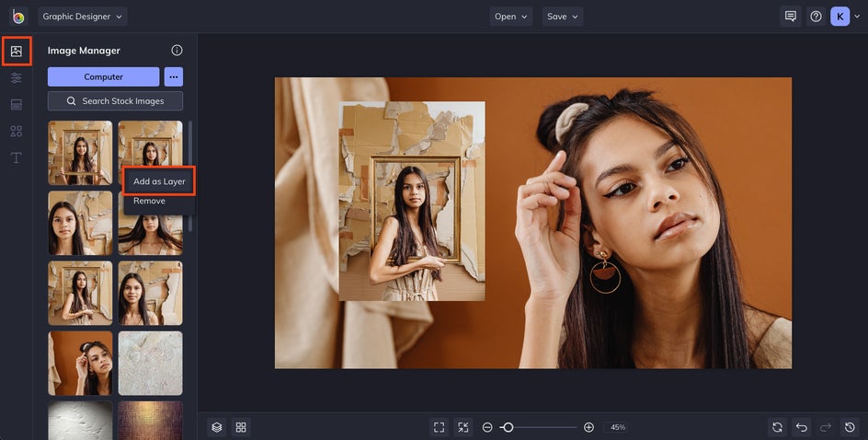Select the dark golden mosaic texture thumbnail
The image size is (868, 440).
[x=150, y=421]
